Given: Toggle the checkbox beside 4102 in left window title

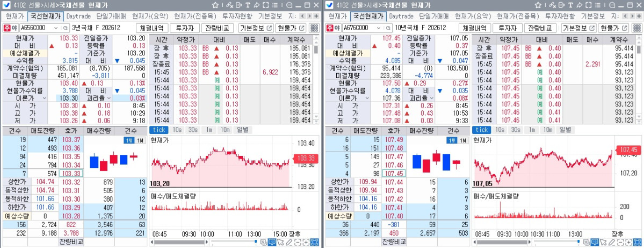Looking at the screenshot, I should (5, 5).
